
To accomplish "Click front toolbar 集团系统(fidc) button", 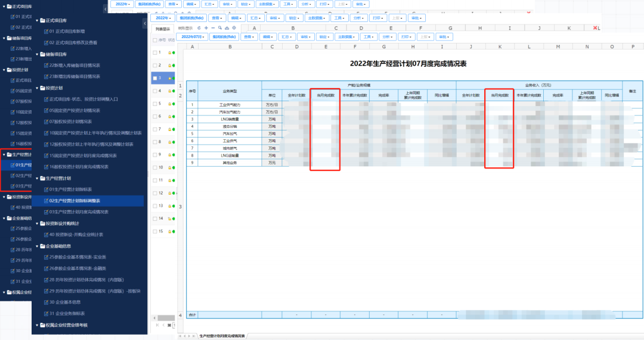I will pyautogui.click(x=224, y=36).
